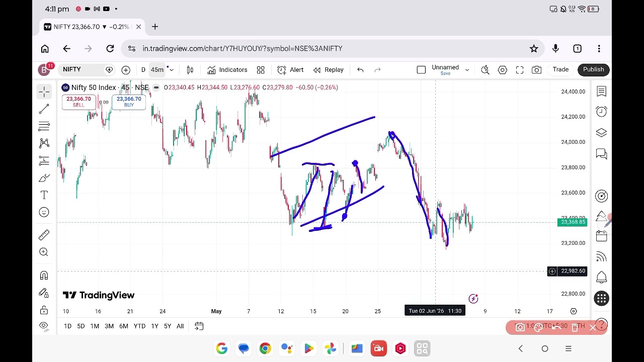Screen dimensions: 644x362
Task: Set the 1D date range
Action: coord(67,326)
